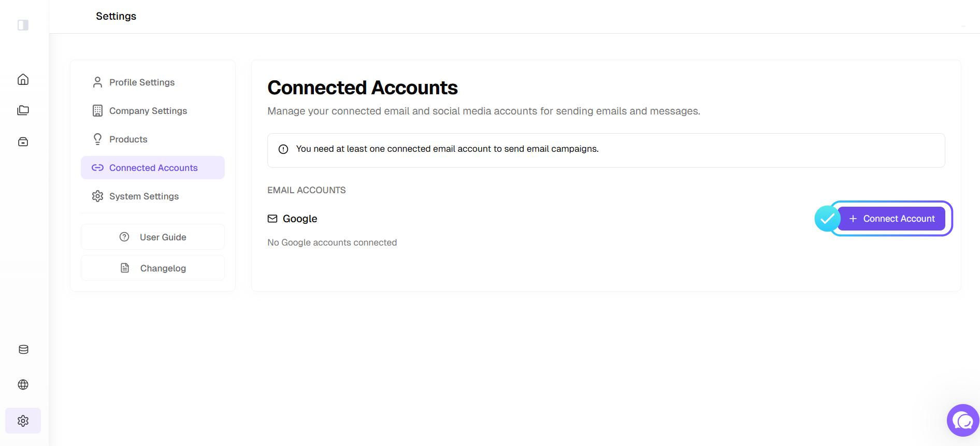The image size is (980, 446).
Task: Open the folders icon in left rail
Action: pyautogui.click(x=23, y=110)
